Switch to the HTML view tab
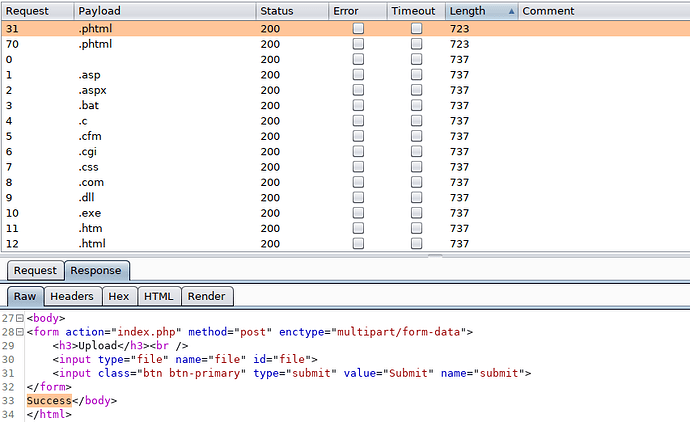 point(158,297)
